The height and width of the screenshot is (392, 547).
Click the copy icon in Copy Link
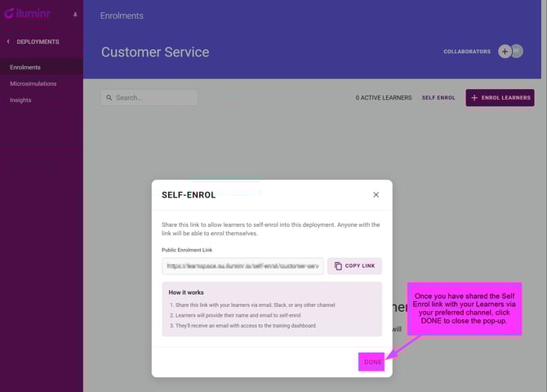coord(338,266)
